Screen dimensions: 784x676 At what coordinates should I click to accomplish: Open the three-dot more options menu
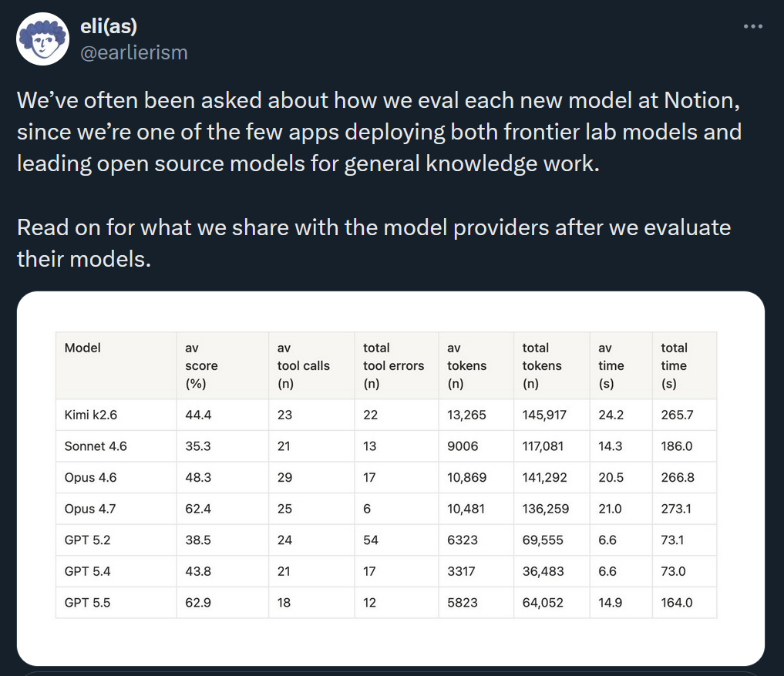pyautogui.click(x=752, y=26)
